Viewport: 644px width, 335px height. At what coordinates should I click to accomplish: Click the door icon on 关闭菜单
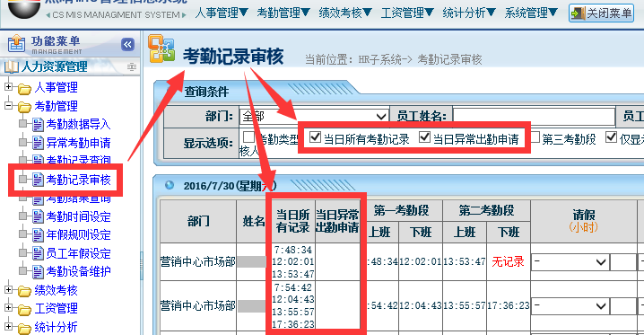coord(578,13)
